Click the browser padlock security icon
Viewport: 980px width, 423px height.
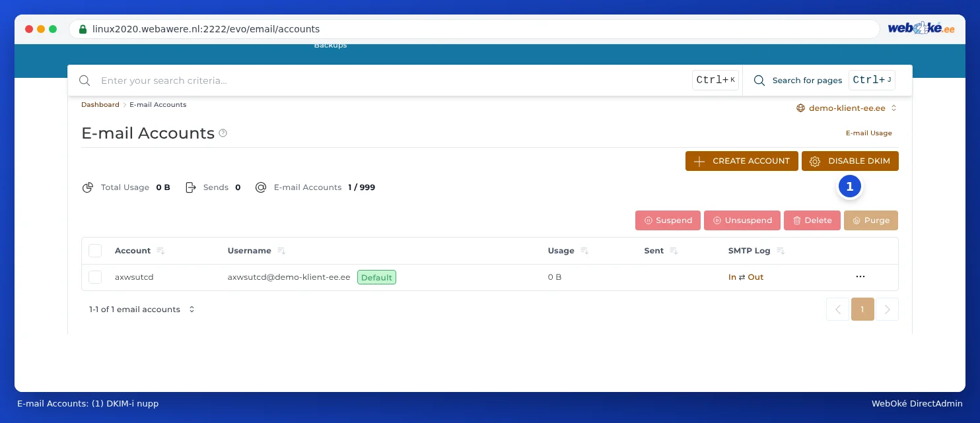pos(83,29)
